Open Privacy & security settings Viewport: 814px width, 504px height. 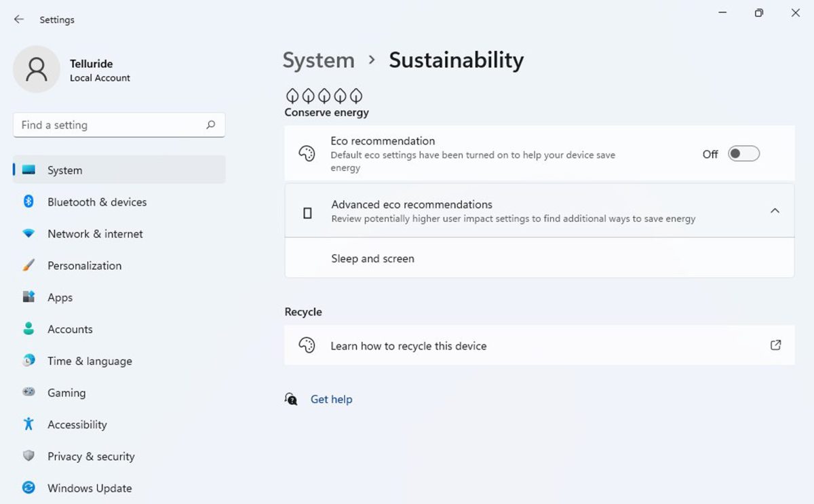tap(119, 456)
